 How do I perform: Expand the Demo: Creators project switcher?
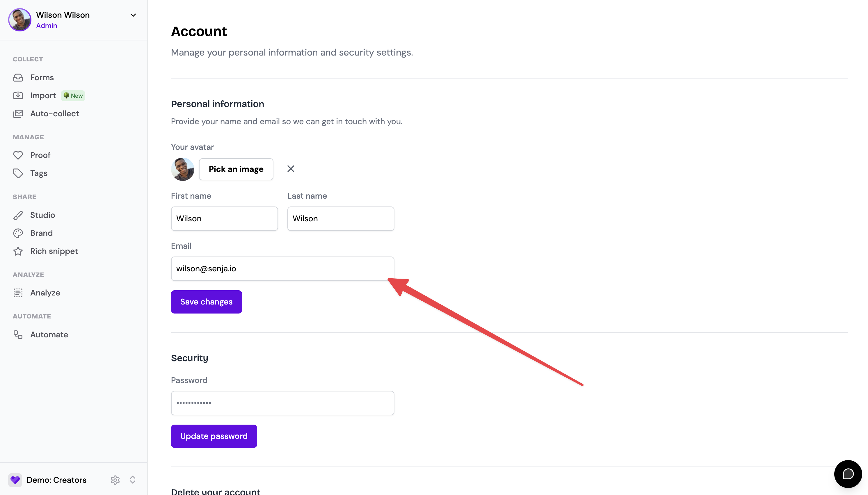pos(133,480)
